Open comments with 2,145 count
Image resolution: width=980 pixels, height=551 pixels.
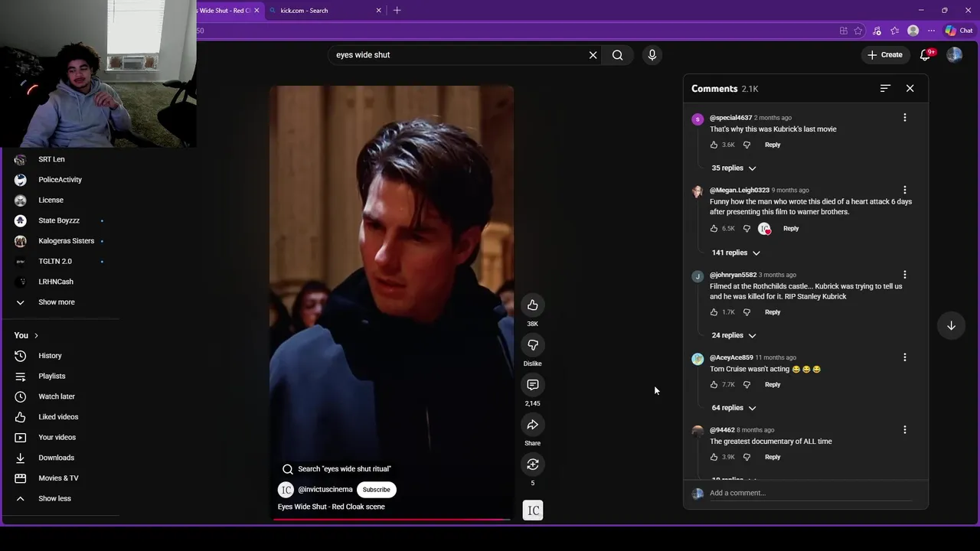533,385
